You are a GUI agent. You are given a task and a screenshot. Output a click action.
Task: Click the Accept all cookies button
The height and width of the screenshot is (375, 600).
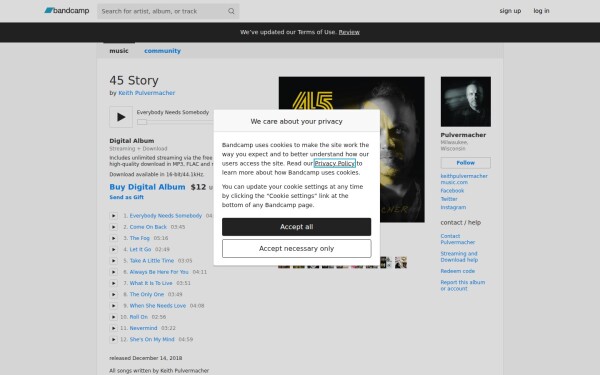point(297,227)
